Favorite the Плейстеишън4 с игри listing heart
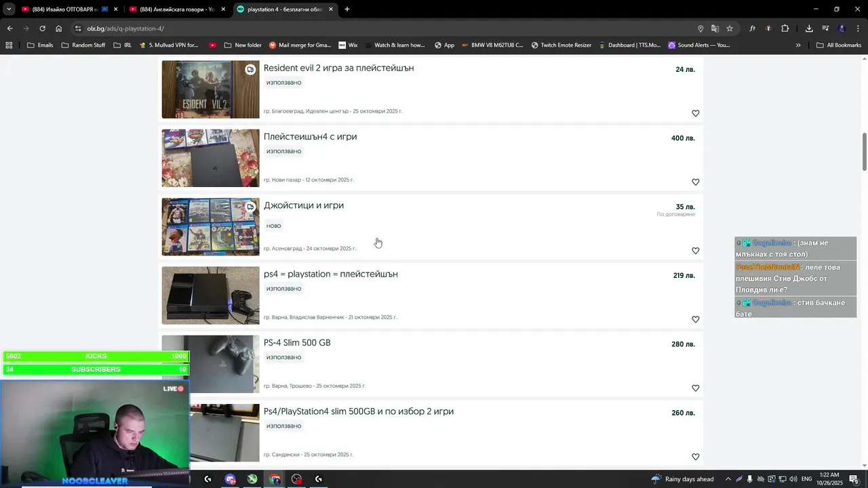Viewport: 868px width, 488px height. 695,182
